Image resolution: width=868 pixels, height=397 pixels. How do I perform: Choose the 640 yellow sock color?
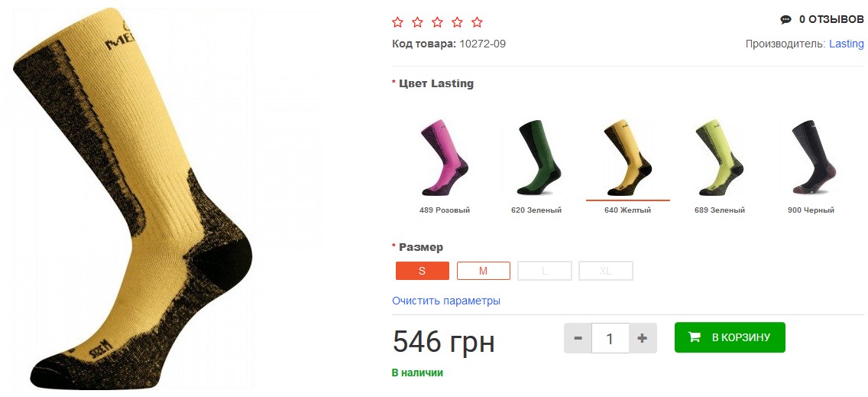pyautogui.click(x=627, y=158)
